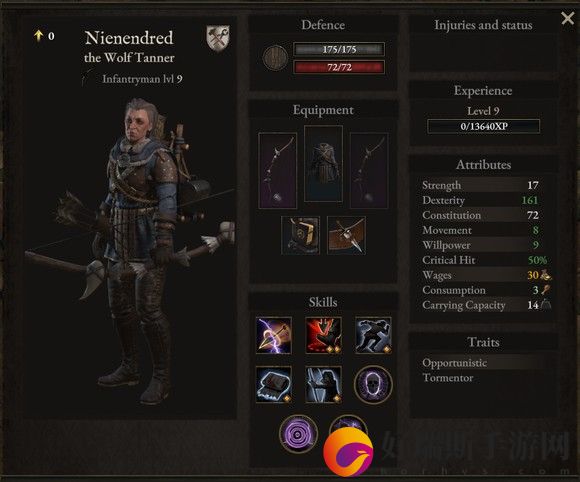Click the glowing hide pelt skill icon

274,385
